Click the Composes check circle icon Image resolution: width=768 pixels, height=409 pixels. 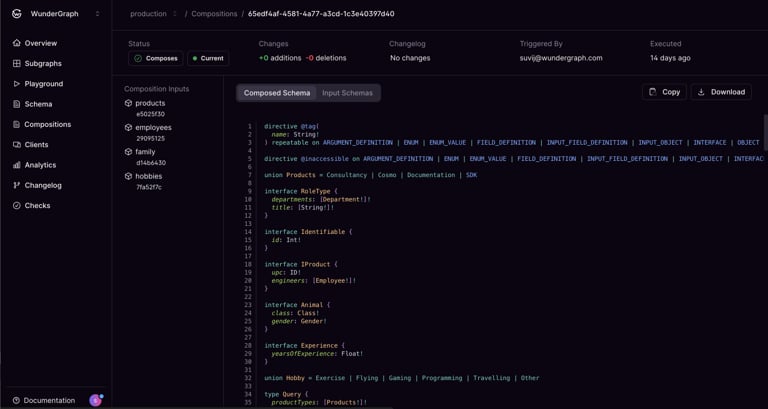(138, 58)
